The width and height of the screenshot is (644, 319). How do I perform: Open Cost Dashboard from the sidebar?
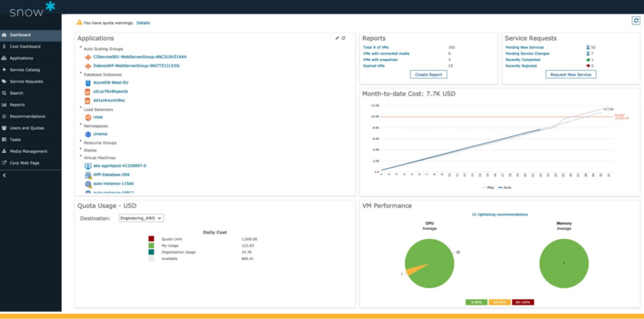pyautogui.click(x=25, y=47)
